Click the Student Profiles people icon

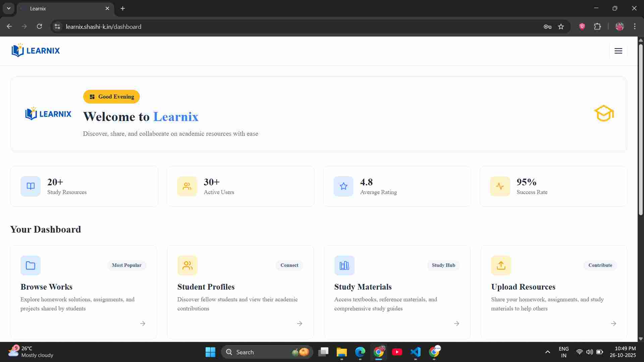coord(187,265)
